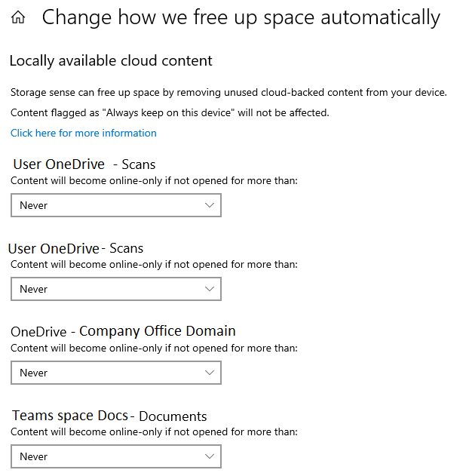The width and height of the screenshot is (463, 476).
Task: Open the Never dropdown under the second User OneDrive - Scans
Action: click(116, 289)
